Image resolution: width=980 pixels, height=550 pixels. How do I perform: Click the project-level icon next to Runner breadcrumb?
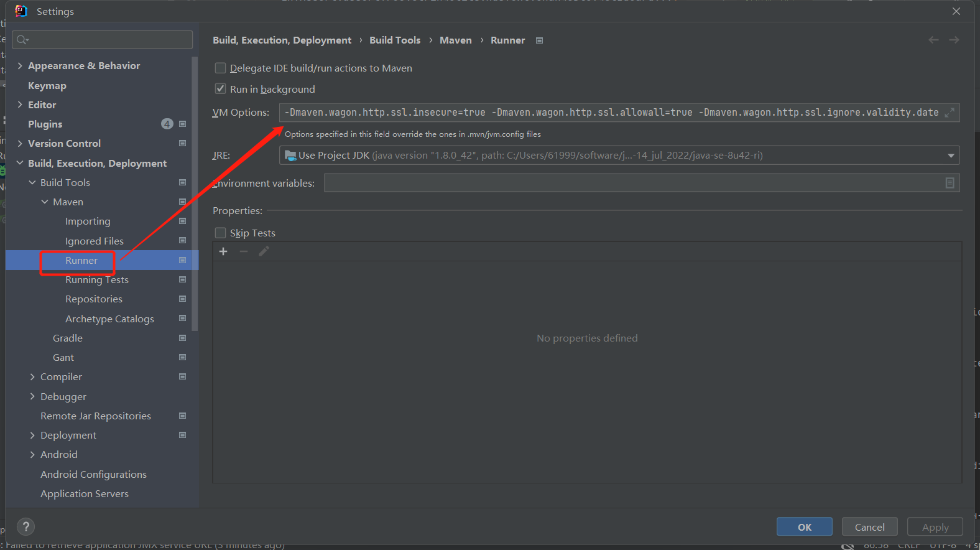pyautogui.click(x=540, y=40)
